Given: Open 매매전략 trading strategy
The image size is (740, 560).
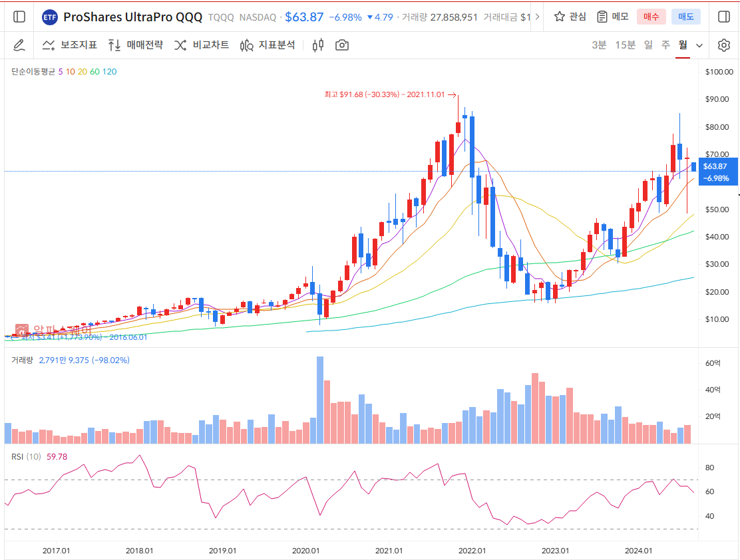Looking at the screenshot, I should coord(136,45).
